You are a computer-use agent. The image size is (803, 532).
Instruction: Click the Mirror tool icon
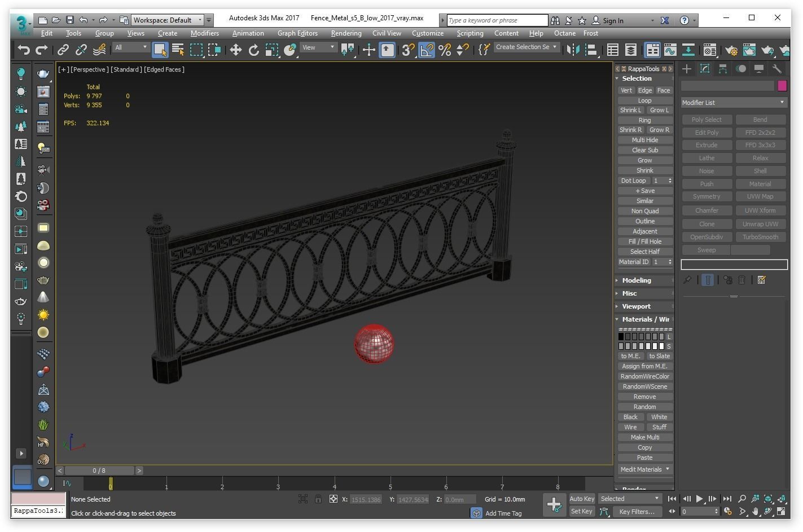point(573,50)
